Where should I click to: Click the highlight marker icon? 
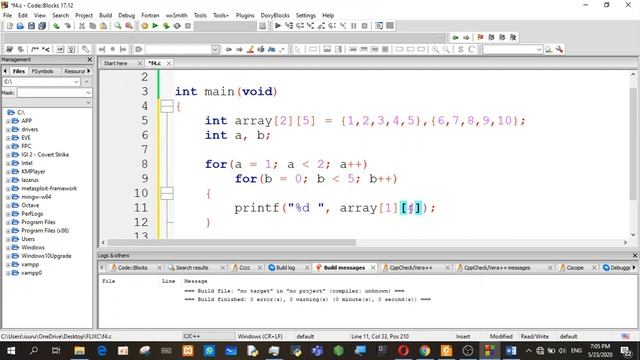250,49
